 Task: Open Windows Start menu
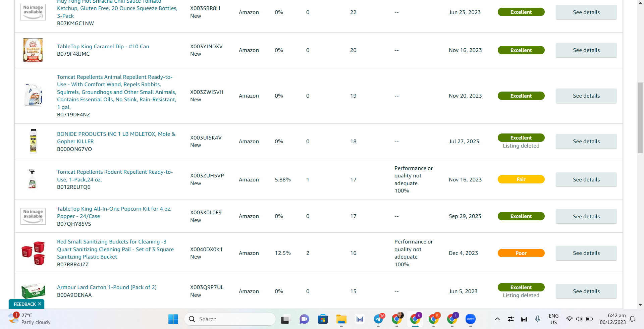tap(173, 319)
